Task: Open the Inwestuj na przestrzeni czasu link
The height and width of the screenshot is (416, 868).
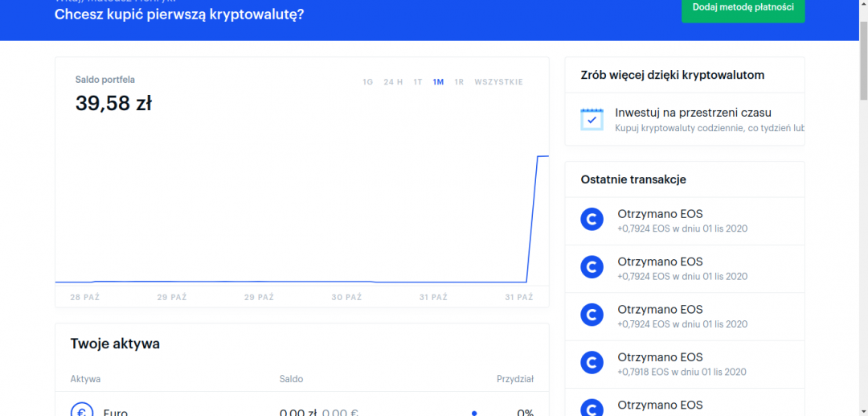Action: [693, 113]
